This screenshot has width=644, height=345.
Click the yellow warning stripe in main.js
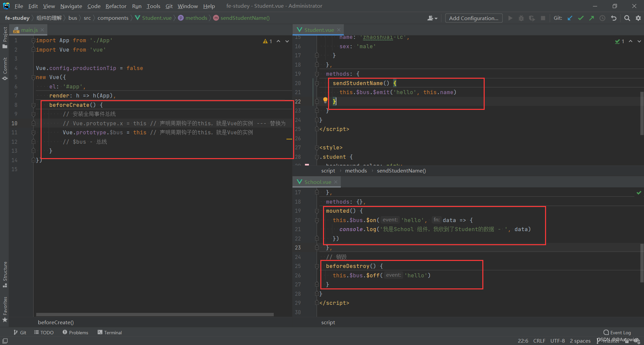click(289, 139)
